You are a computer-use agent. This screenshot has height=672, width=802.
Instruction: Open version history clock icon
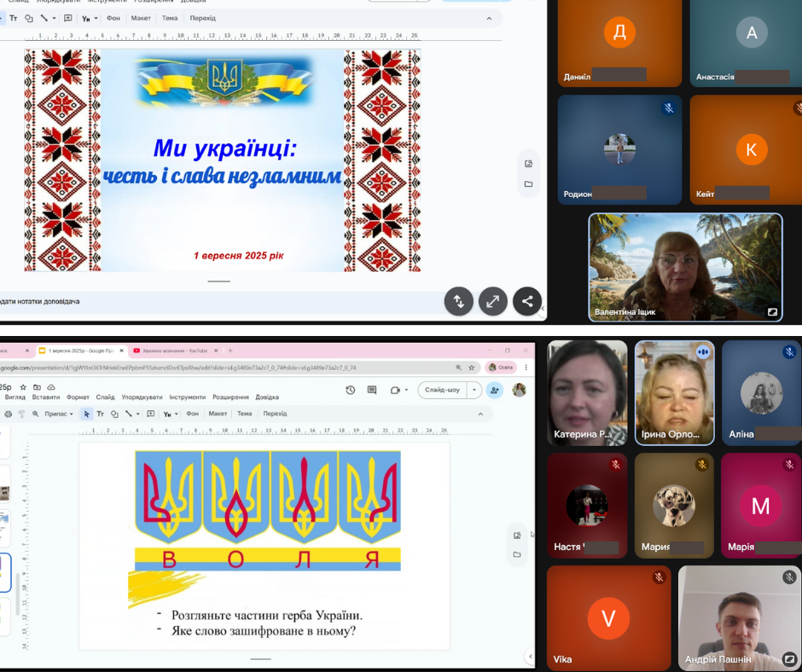tap(351, 391)
